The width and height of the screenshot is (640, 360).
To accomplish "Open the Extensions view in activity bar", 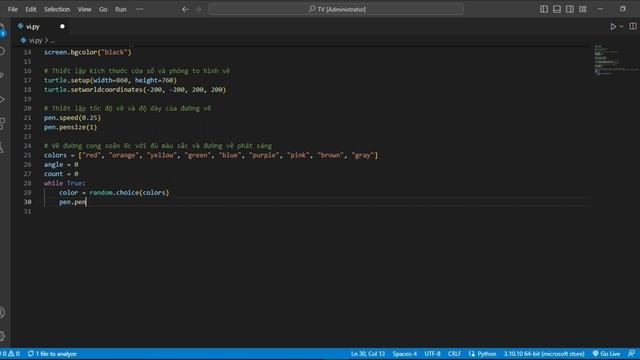I will [x=2, y=123].
